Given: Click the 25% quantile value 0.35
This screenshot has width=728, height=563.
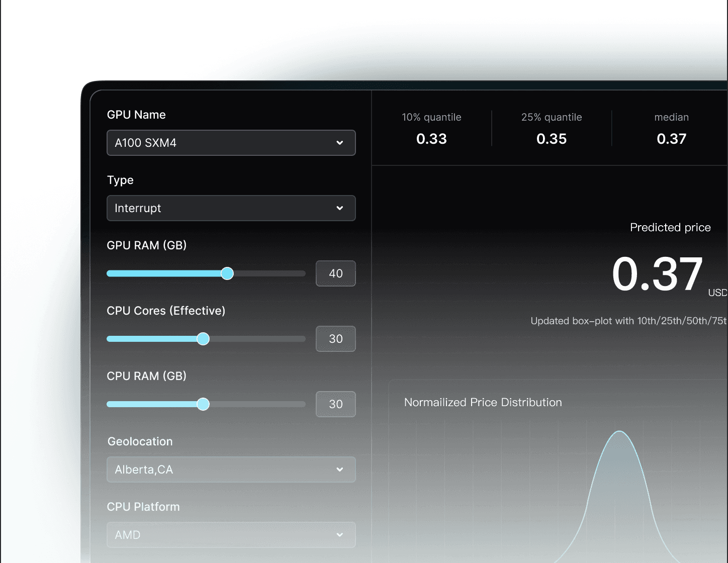Looking at the screenshot, I should tap(552, 139).
